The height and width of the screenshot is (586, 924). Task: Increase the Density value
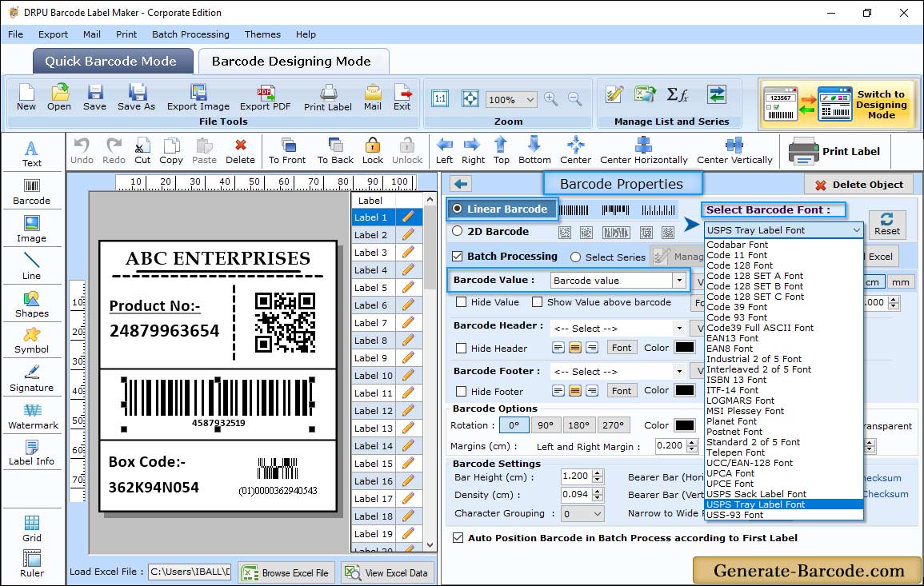(x=598, y=491)
